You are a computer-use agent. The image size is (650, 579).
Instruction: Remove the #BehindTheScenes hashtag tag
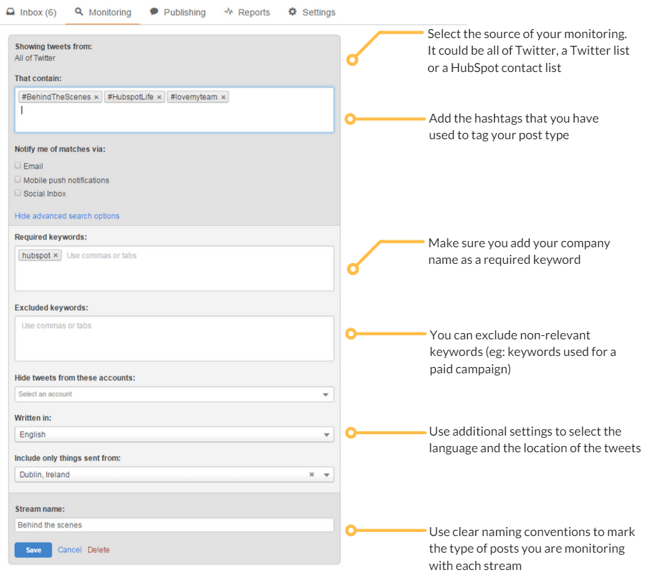[x=96, y=98]
